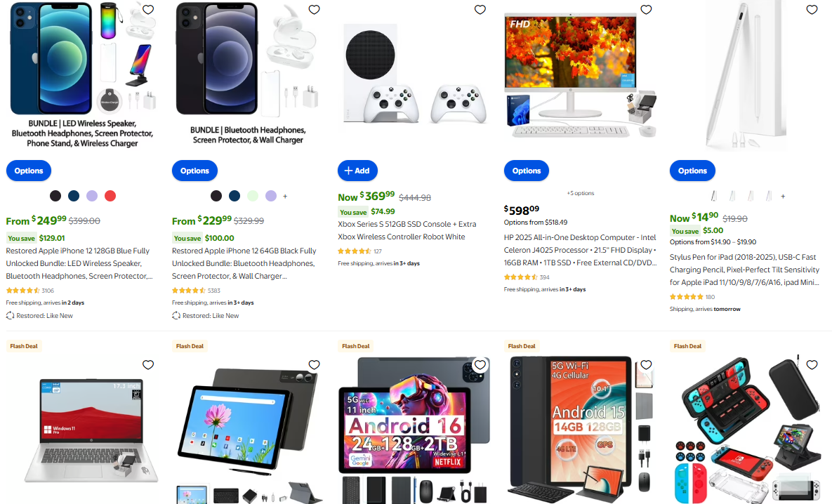Heart the Stylus Pen for iPad
Screen dimensions: 832x504
[x=812, y=10]
